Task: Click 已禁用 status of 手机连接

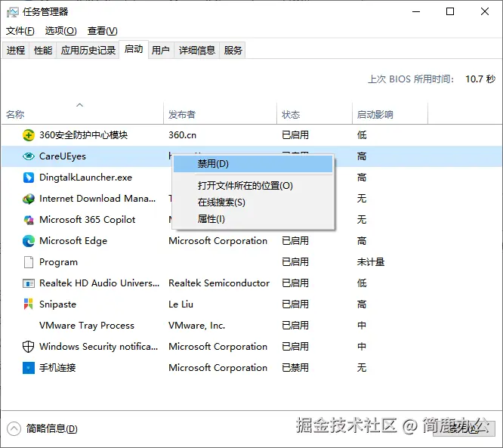Action: (295, 368)
